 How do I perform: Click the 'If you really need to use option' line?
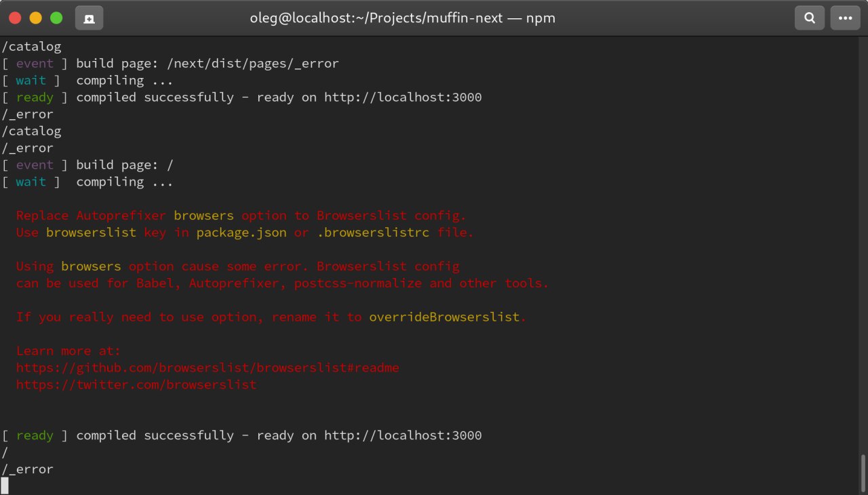pyautogui.click(x=271, y=317)
